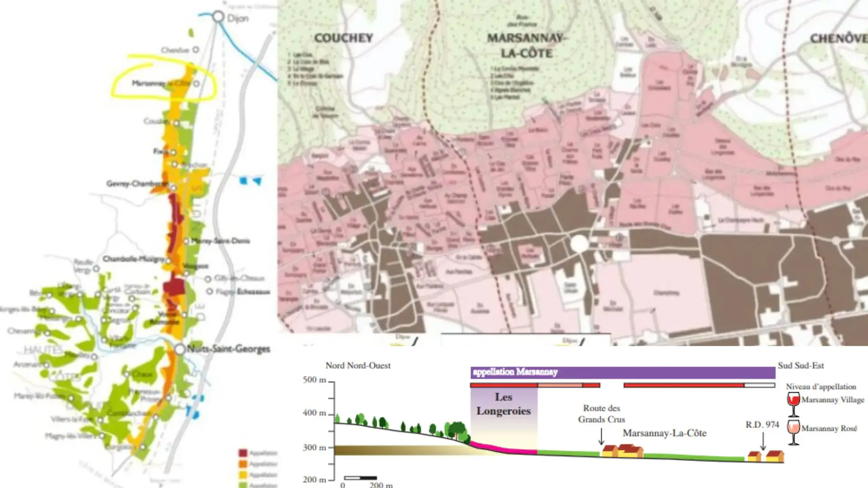Click the houses under Marsannay-La-Côte label
The width and height of the screenshot is (868, 488).
click(x=622, y=451)
